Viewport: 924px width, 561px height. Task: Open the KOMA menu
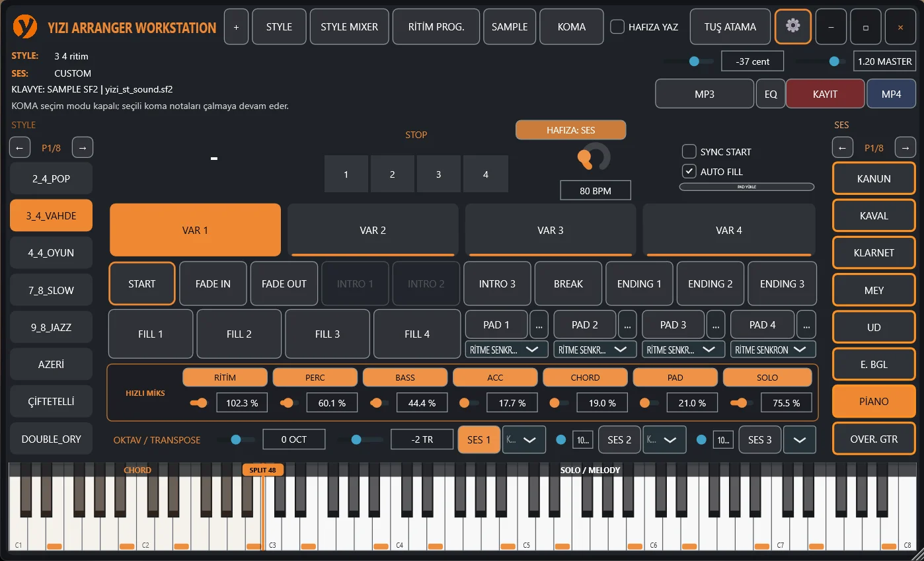[572, 27]
